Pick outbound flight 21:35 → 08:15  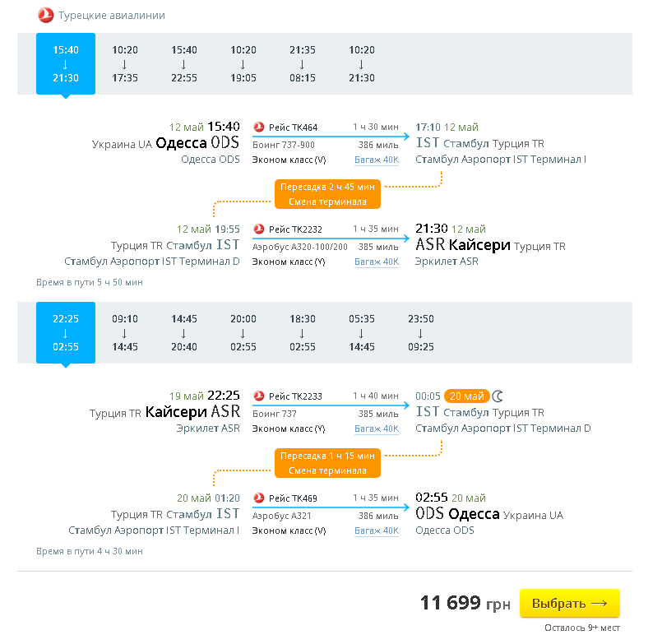coord(303,64)
